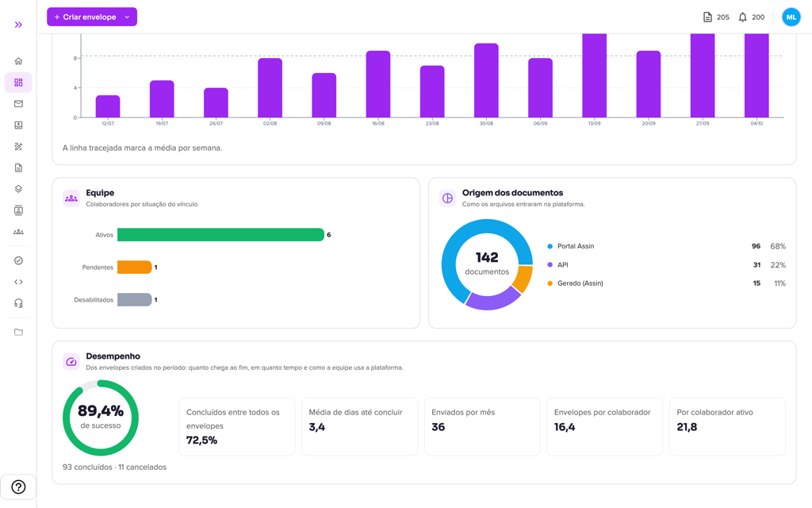Click the green Ativos bar
Image resolution: width=812 pixels, height=508 pixels.
point(220,235)
